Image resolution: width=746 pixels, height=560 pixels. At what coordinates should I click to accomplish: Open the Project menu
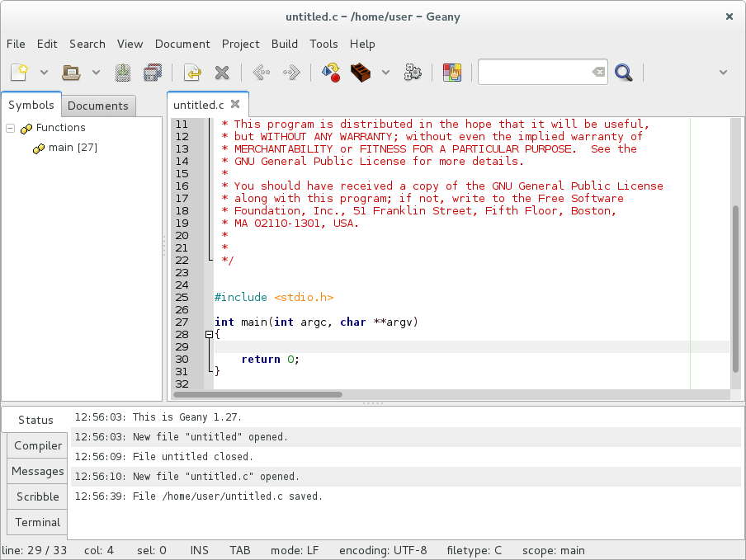pyautogui.click(x=240, y=44)
